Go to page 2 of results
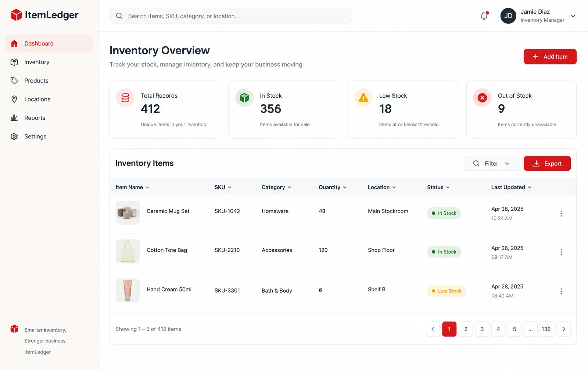 tap(466, 329)
